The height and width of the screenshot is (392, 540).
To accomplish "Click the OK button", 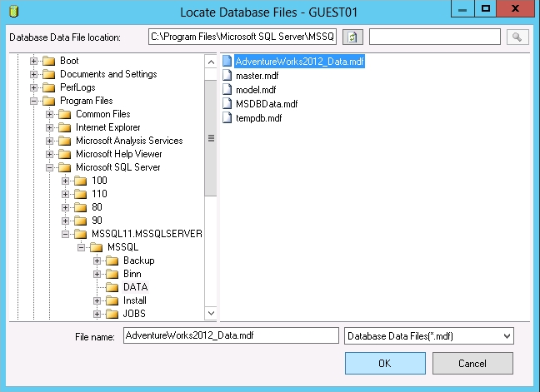I will click(385, 363).
